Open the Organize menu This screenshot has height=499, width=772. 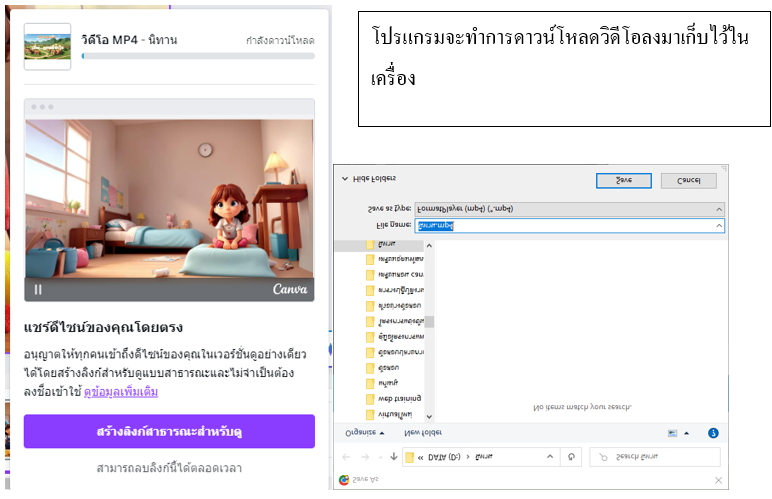[364, 433]
